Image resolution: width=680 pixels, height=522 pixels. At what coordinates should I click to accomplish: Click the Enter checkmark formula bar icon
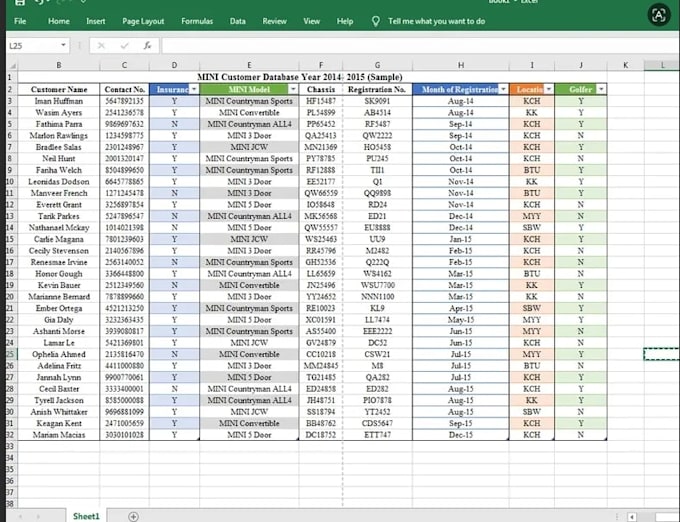click(124, 46)
